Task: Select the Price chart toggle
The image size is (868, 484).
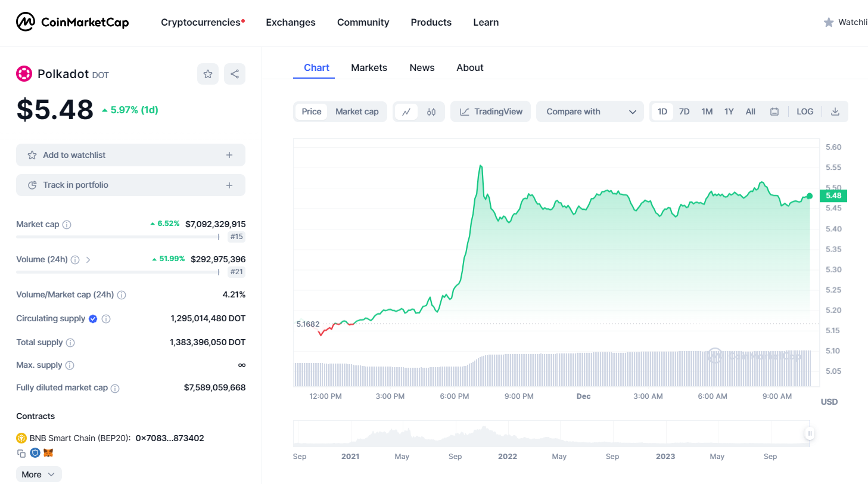Action: point(311,111)
